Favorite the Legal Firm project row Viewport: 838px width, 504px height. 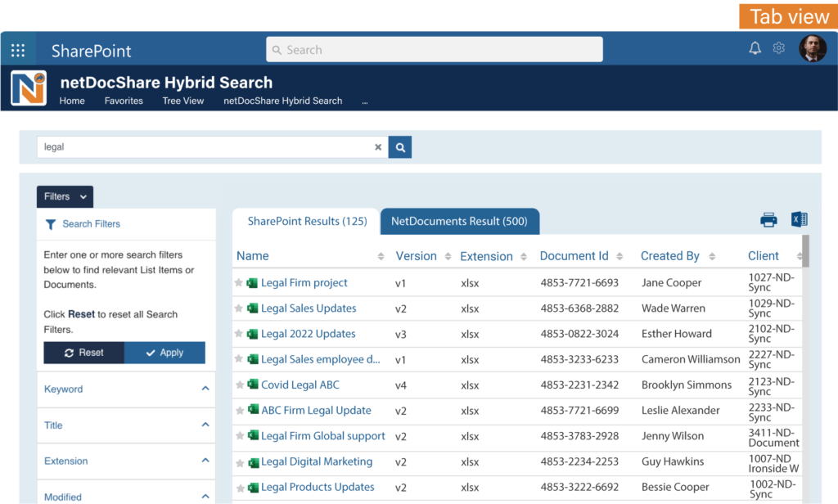point(239,282)
